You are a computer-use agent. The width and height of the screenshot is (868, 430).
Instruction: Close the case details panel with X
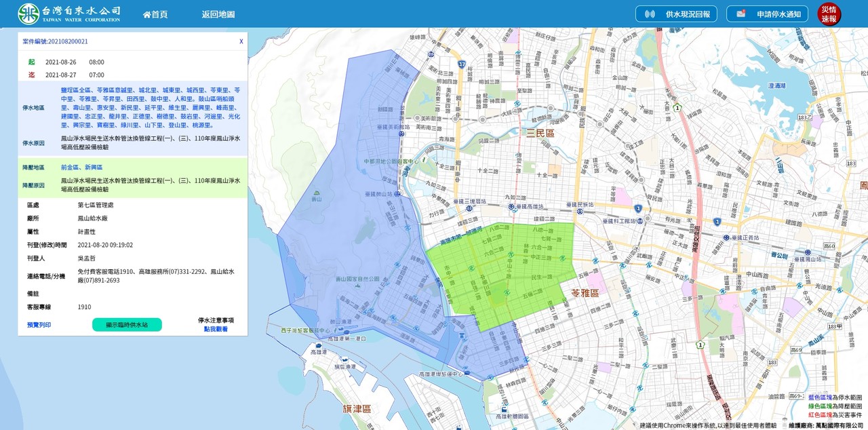click(241, 41)
